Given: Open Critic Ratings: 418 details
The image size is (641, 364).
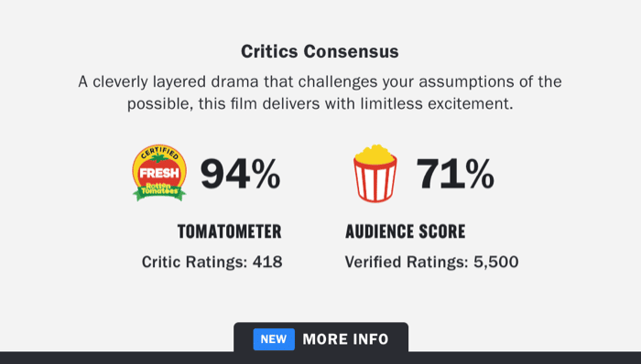Looking at the screenshot, I should (x=212, y=262).
